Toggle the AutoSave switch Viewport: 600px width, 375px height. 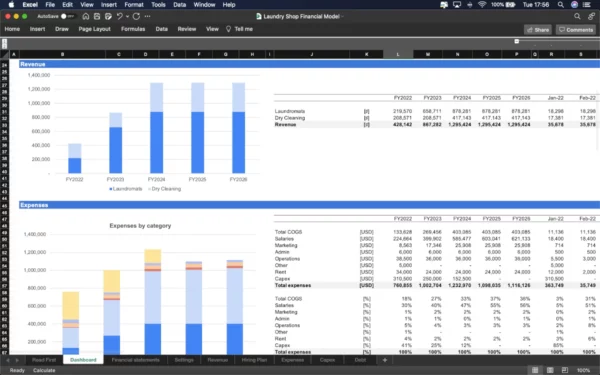coord(67,16)
